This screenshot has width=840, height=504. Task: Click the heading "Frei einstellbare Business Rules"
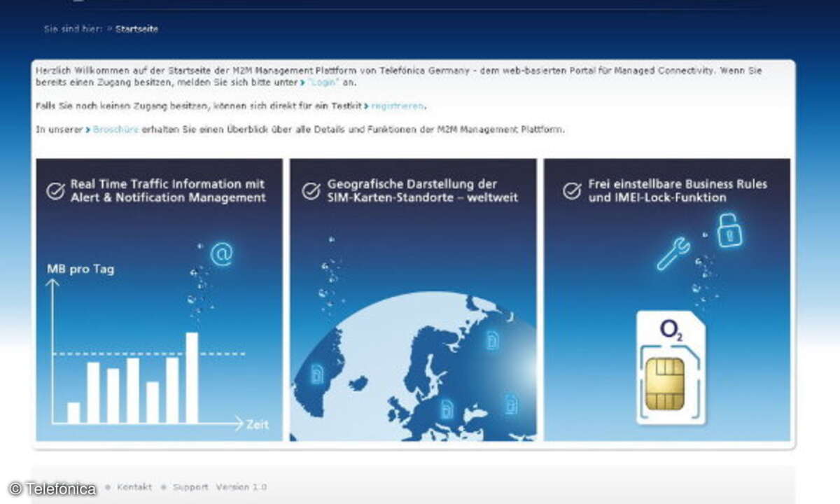[678, 184]
